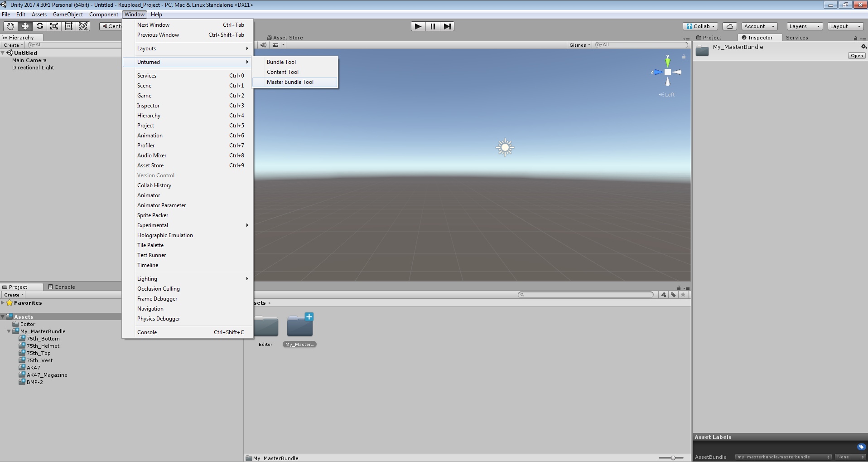Toggle scene effects image icon

(275, 45)
